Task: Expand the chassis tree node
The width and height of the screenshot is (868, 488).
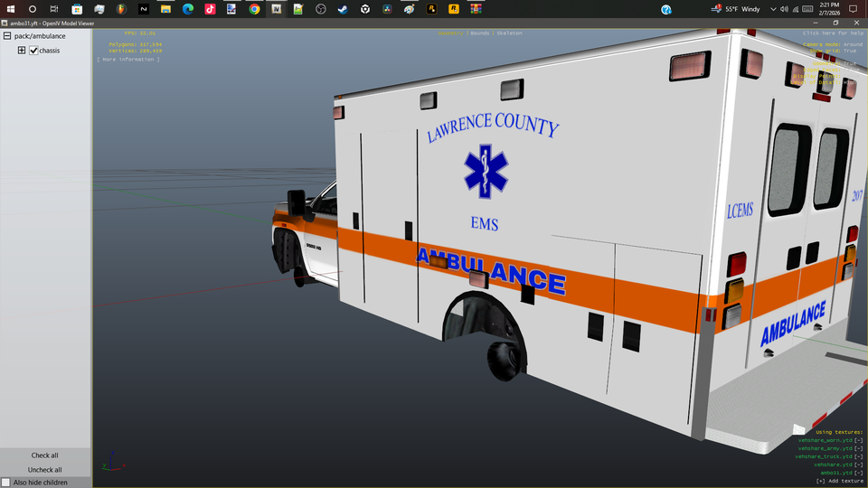Action: [x=22, y=51]
